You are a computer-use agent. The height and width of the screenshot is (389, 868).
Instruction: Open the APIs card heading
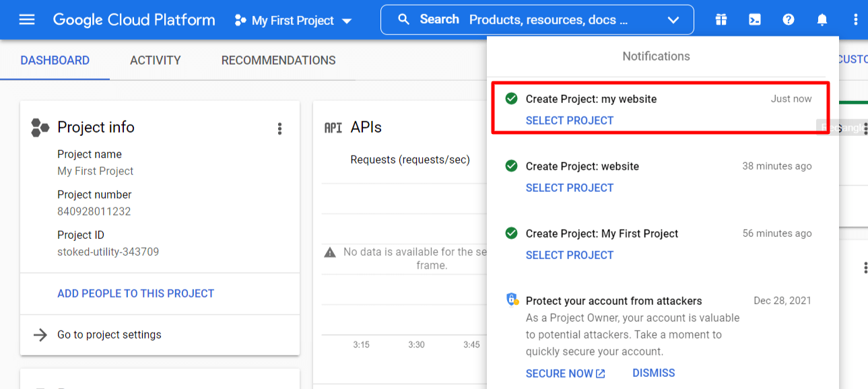click(366, 127)
